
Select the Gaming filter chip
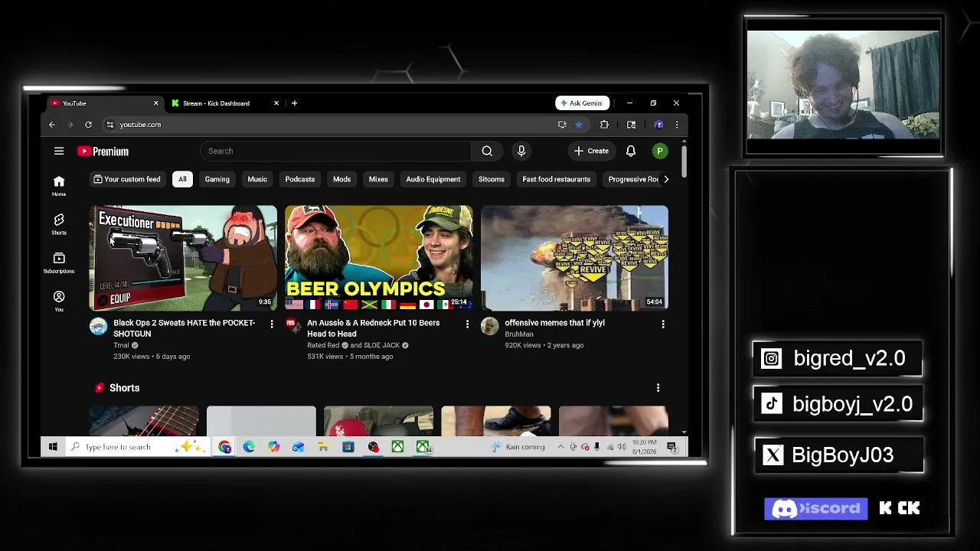click(x=217, y=179)
